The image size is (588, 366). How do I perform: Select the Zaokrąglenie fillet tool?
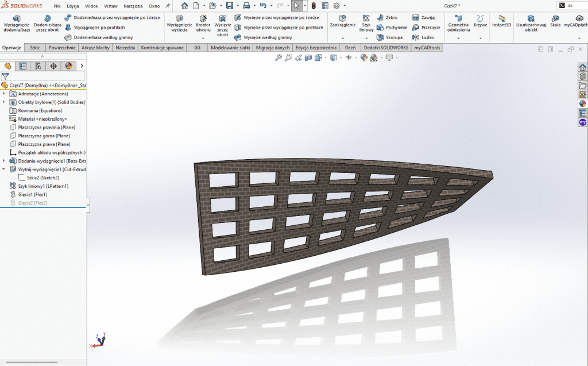point(342,22)
